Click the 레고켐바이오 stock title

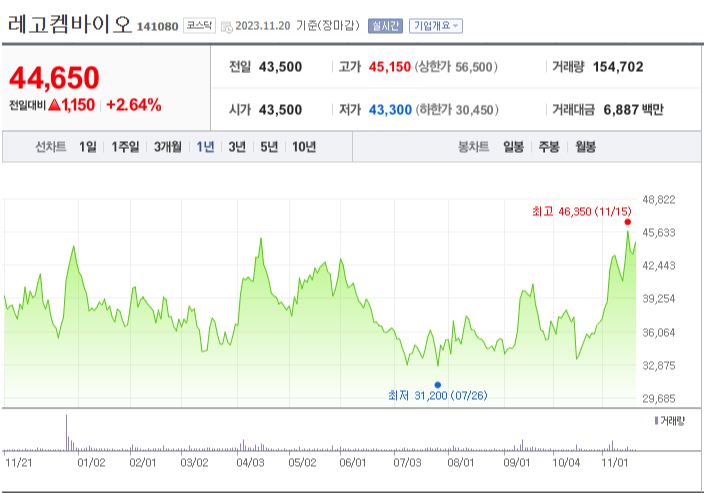(x=70, y=24)
